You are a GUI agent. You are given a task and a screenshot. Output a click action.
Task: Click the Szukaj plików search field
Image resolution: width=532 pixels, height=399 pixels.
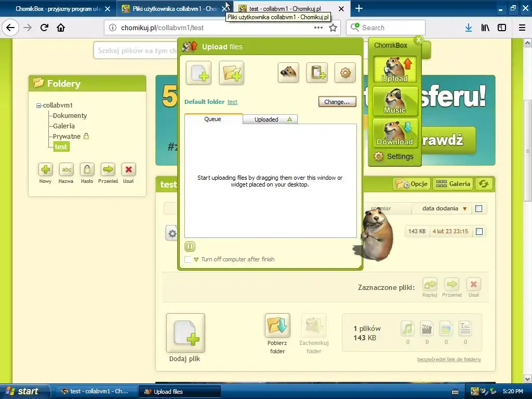[x=136, y=50]
